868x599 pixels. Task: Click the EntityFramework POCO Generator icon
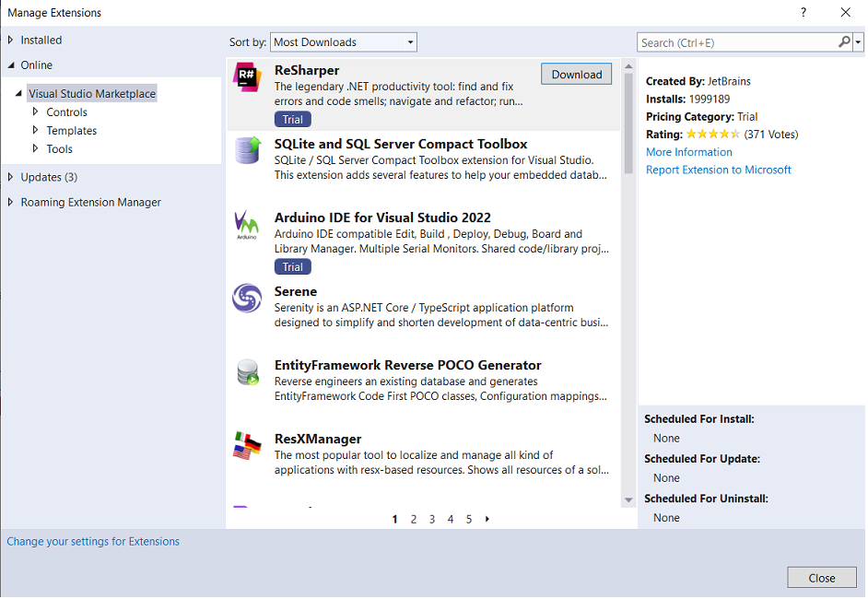point(247,371)
